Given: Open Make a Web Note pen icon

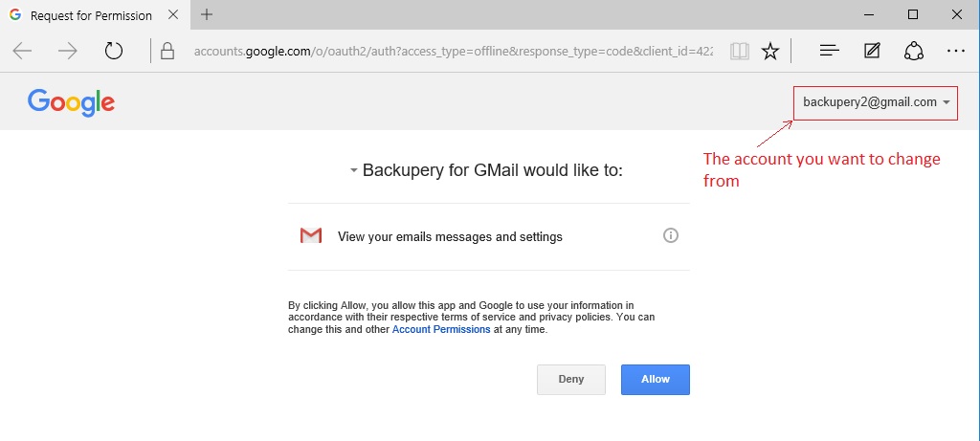Looking at the screenshot, I should pyautogui.click(x=872, y=51).
